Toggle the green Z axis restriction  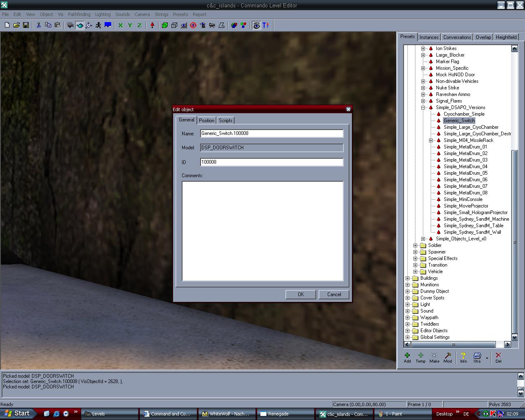click(x=139, y=25)
